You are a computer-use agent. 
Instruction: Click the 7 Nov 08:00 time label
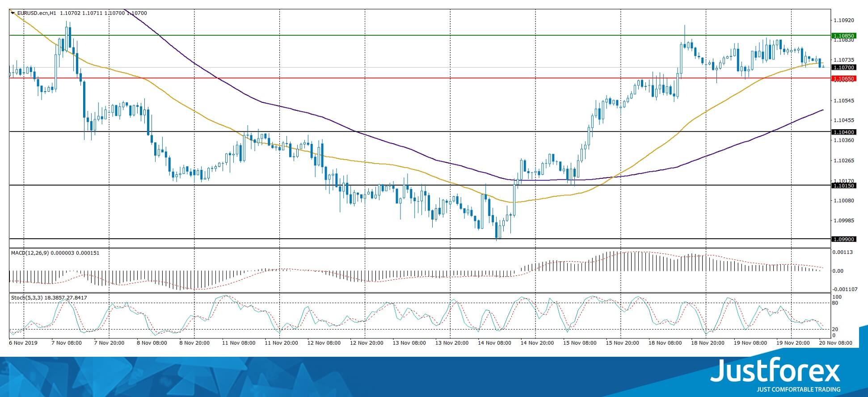(67, 343)
